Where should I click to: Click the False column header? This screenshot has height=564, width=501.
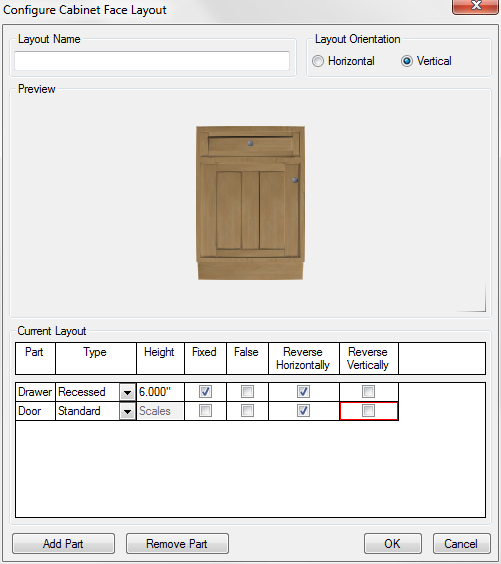pos(247,358)
